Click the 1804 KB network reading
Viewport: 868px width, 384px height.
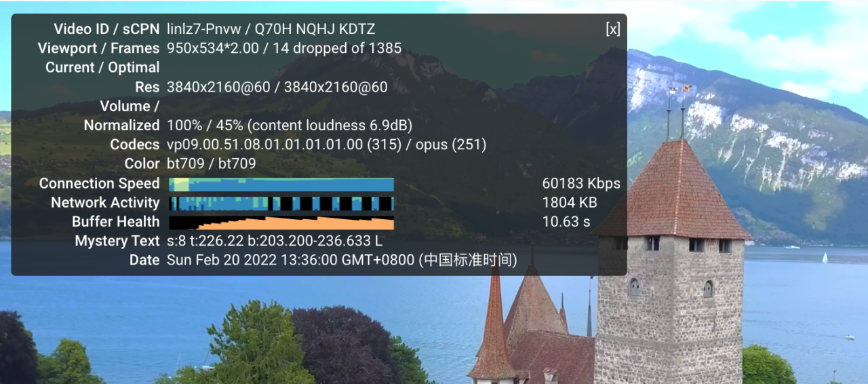point(570,202)
